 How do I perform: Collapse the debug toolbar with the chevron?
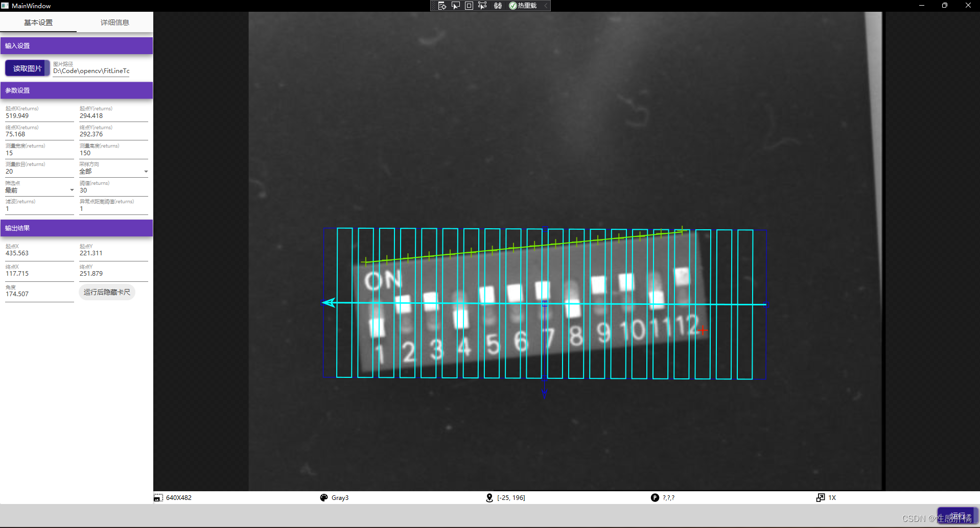[x=546, y=6]
